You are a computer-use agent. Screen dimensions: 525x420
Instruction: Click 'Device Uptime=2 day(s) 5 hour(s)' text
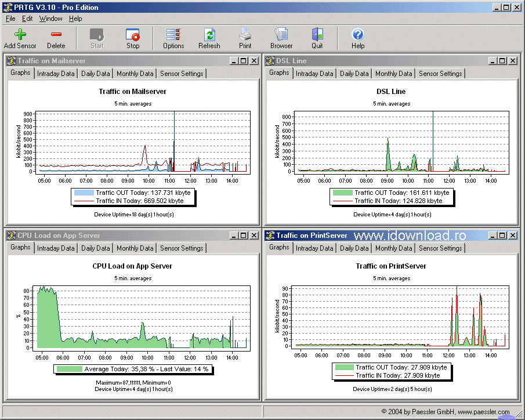click(392, 389)
